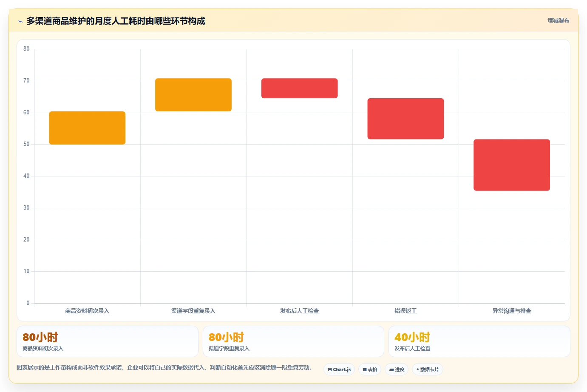Image resolution: width=587 pixels, height=392 pixels.
Task: Select the 数据卡片 chip
Action: coord(428,369)
